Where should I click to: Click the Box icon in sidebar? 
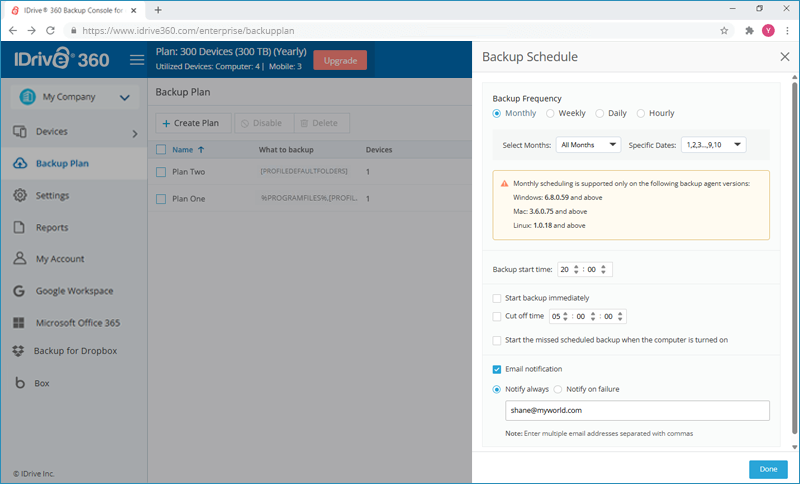coord(19,383)
